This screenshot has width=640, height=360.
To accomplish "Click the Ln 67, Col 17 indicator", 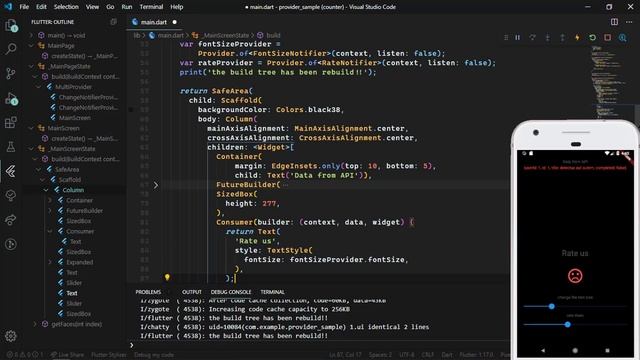I will 345,355.
